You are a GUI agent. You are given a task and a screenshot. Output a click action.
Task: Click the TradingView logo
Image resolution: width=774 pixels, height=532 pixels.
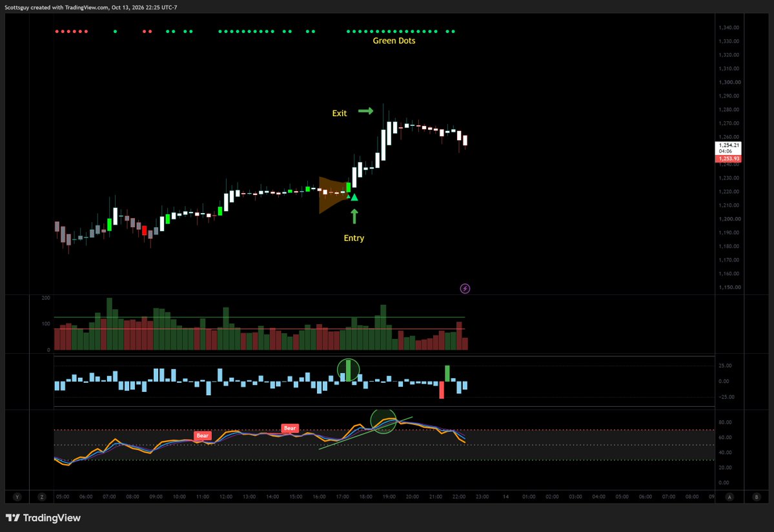(43, 518)
